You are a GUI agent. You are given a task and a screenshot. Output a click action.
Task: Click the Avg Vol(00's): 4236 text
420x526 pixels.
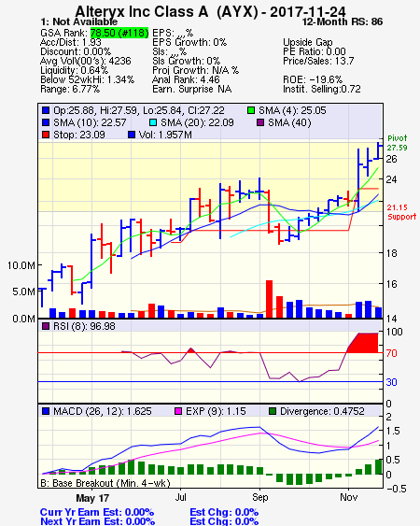(x=86, y=61)
